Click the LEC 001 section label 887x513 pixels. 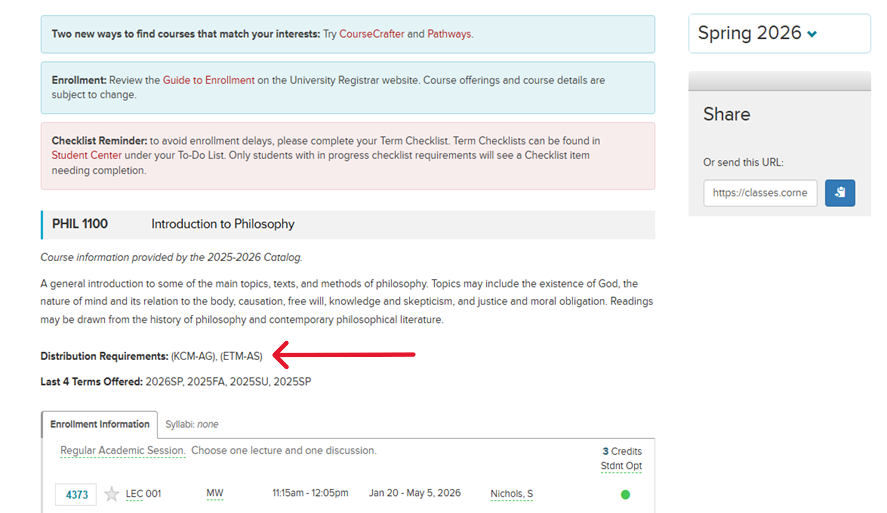click(x=143, y=494)
